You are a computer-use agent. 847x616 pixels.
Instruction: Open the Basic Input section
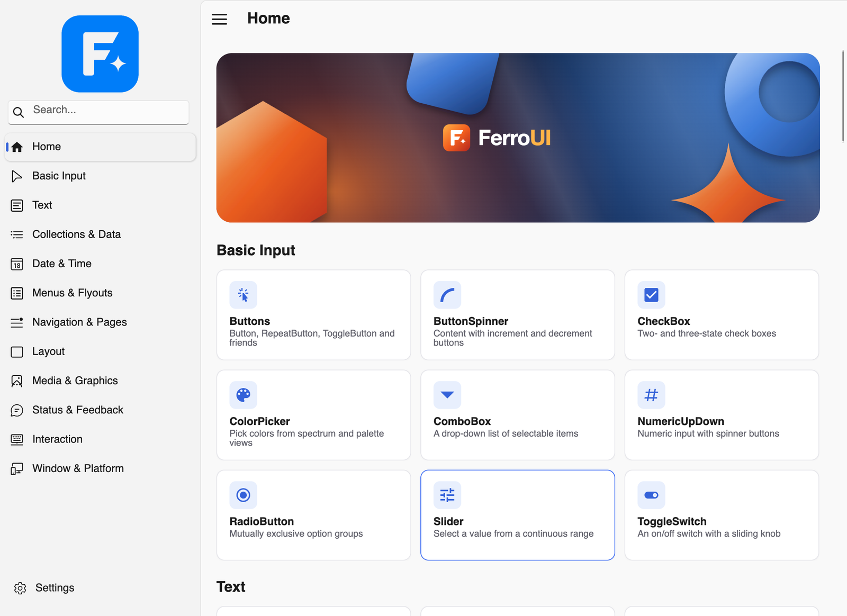(100, 176)
